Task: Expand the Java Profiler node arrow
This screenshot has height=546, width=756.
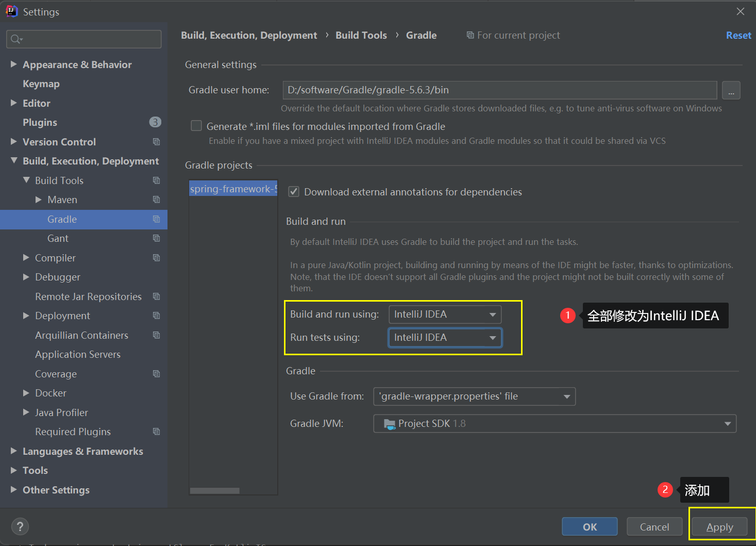Action: coord(26,412)
